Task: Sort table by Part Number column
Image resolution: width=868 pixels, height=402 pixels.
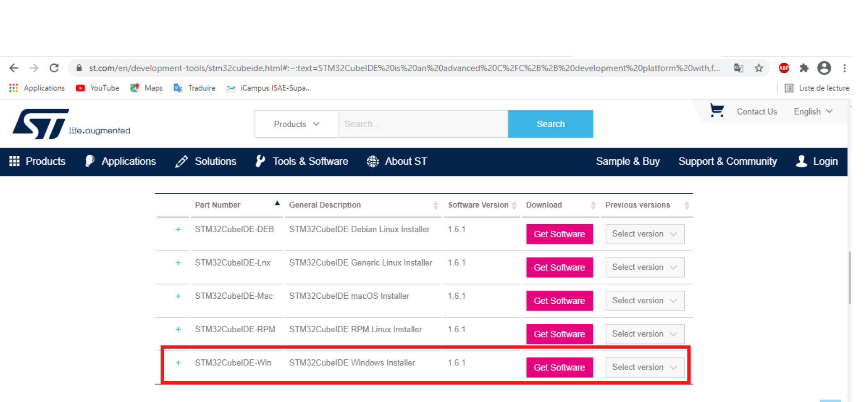Action: click(237, 205)
